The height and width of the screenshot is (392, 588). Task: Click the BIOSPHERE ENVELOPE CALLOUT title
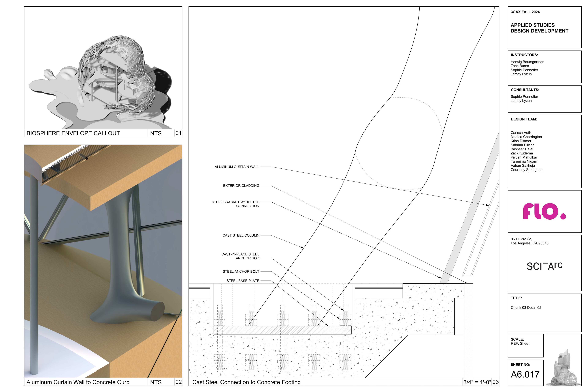click(73, 133)
